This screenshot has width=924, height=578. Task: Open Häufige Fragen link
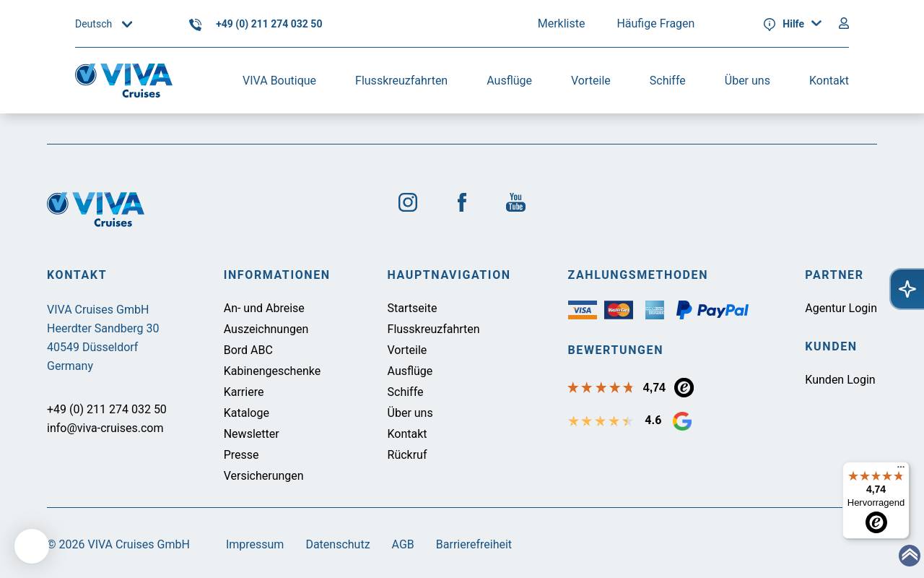click(x=655, y=24)
